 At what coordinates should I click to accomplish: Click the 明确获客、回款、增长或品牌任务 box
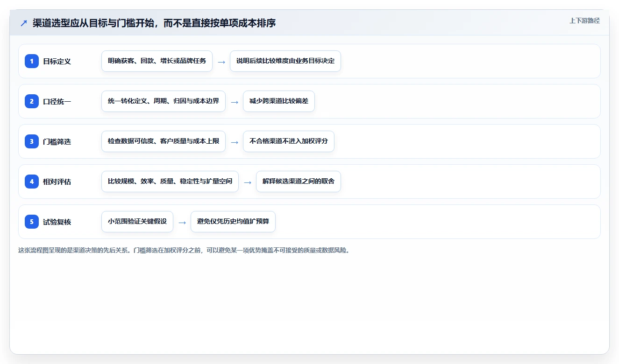pos(157,61)
